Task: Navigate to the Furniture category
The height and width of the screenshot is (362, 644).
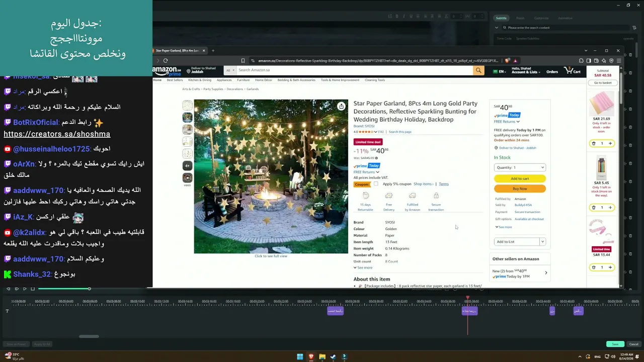Action: (x=244, y=80)
